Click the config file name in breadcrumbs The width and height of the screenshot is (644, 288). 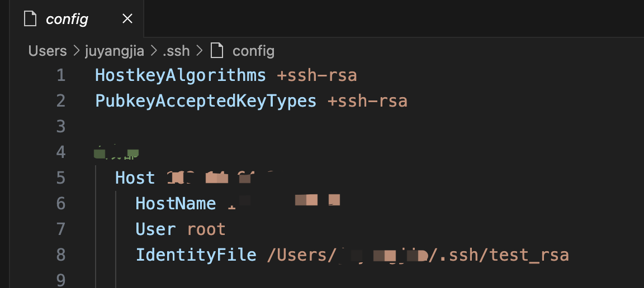pos(253,51)
